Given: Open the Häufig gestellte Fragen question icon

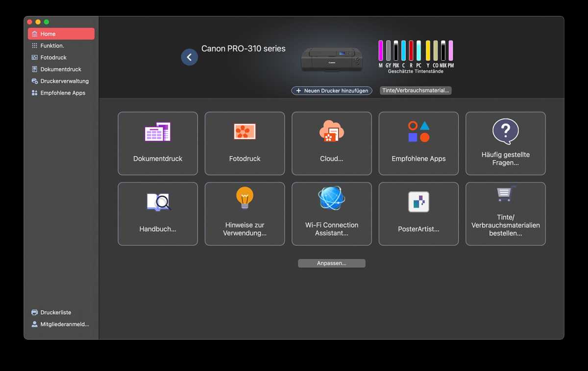Looking at the screenshot, I should tap(505, 131).
